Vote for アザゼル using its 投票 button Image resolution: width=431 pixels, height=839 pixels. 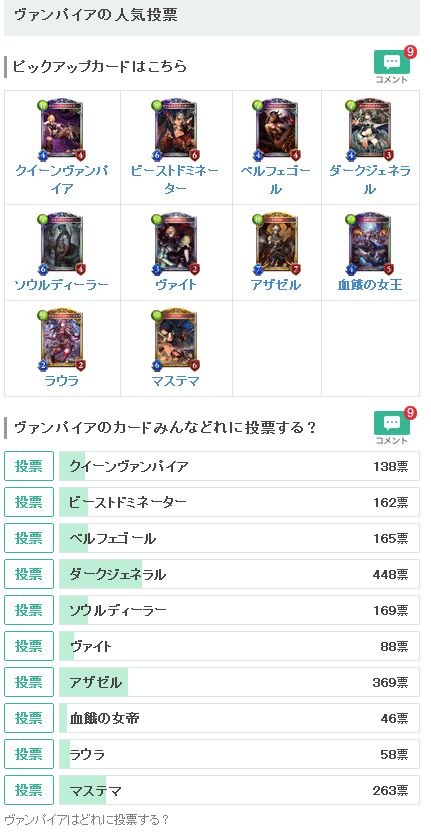coord(29,682)
